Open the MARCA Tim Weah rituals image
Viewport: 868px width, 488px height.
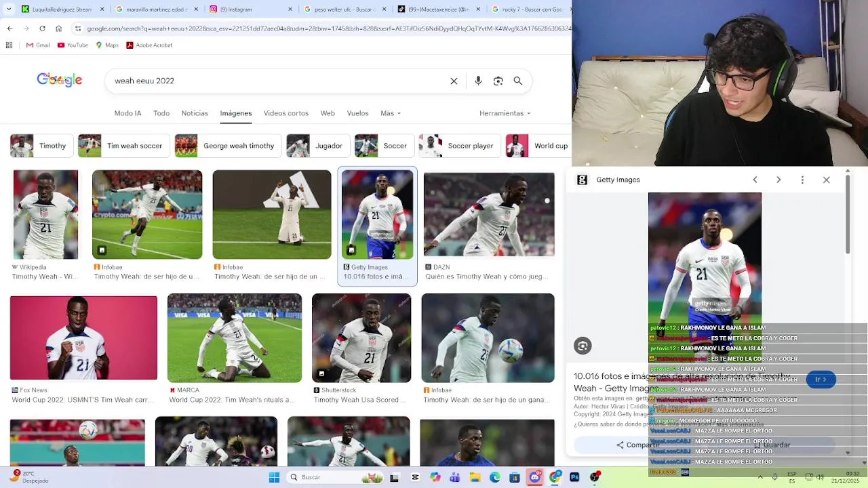tap(235, 338)
